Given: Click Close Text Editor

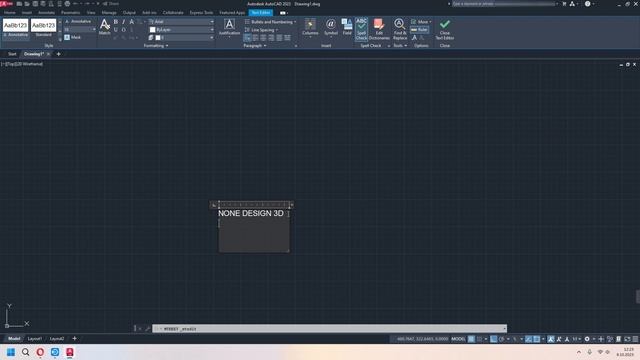Looking at the screenshot, I should pyautogui.click(x=444, y=29).
